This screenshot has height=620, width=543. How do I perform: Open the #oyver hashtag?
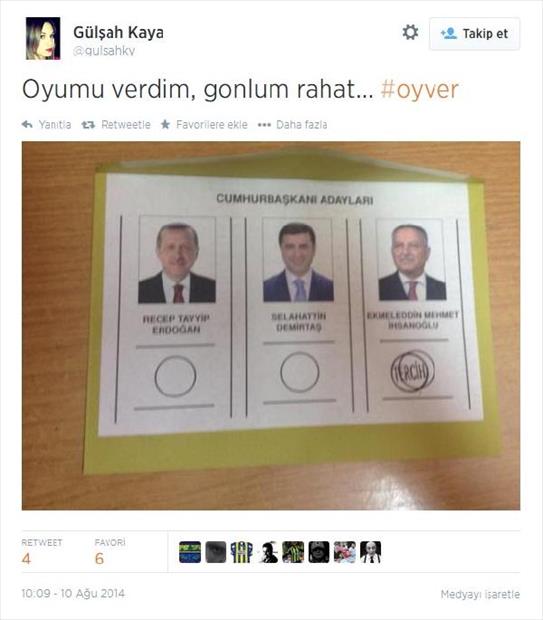419,89
